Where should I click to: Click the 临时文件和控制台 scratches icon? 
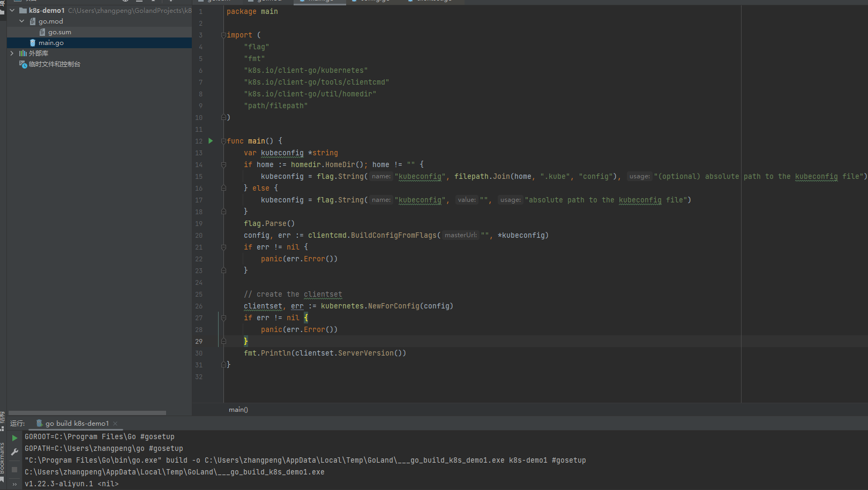click(x=23, y=64)
